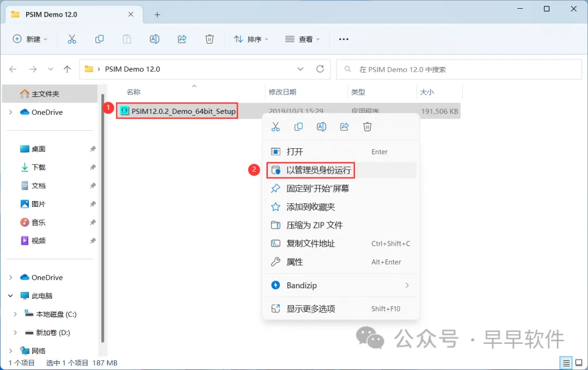The height and width of the screenshot is (370, 588).
Task: Choose 属性 in context menu
Action: pos(341,262)
